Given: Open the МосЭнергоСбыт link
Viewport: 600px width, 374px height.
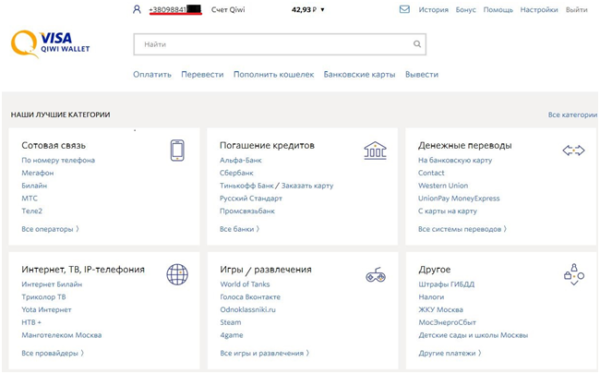Looking at the screenshot, I should pyautogui.click(x=447, y=322).
